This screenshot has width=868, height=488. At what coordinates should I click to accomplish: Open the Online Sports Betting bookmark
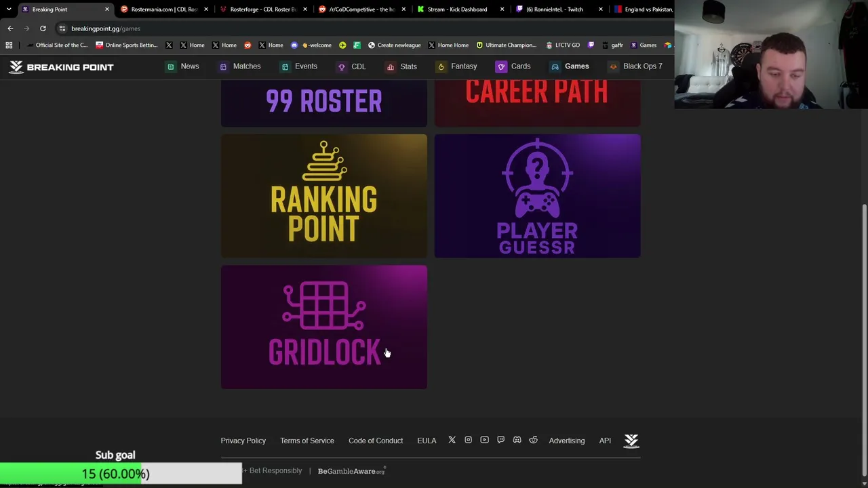(x=127, y=45)
